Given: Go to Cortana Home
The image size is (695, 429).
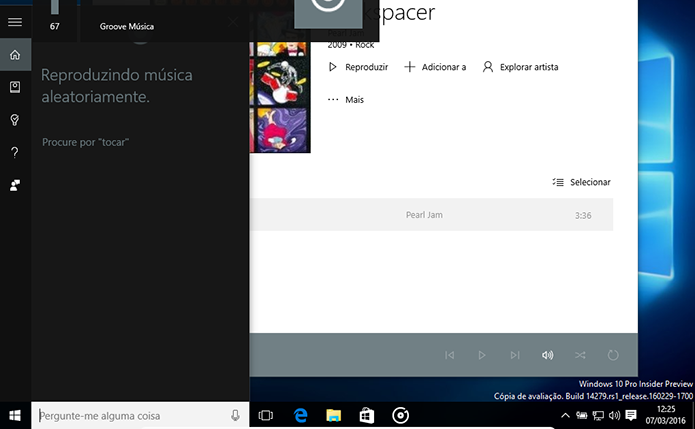Looking at the screenshot, I should pos(15,55).
